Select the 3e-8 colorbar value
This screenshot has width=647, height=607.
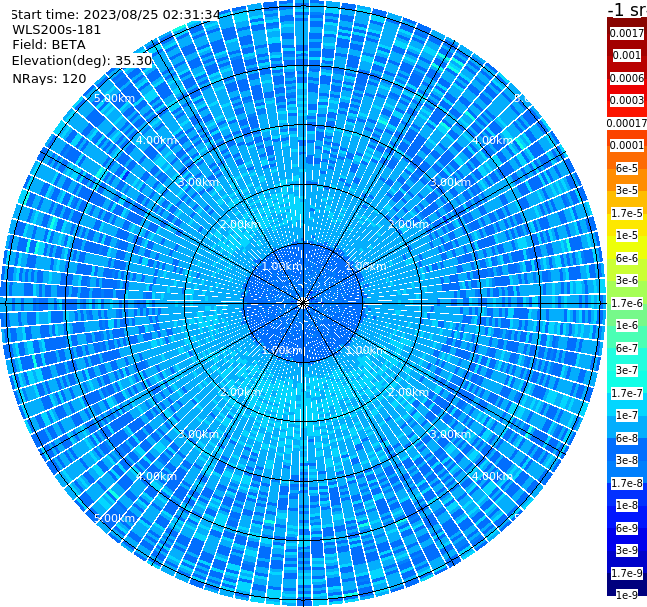(627, 460)
